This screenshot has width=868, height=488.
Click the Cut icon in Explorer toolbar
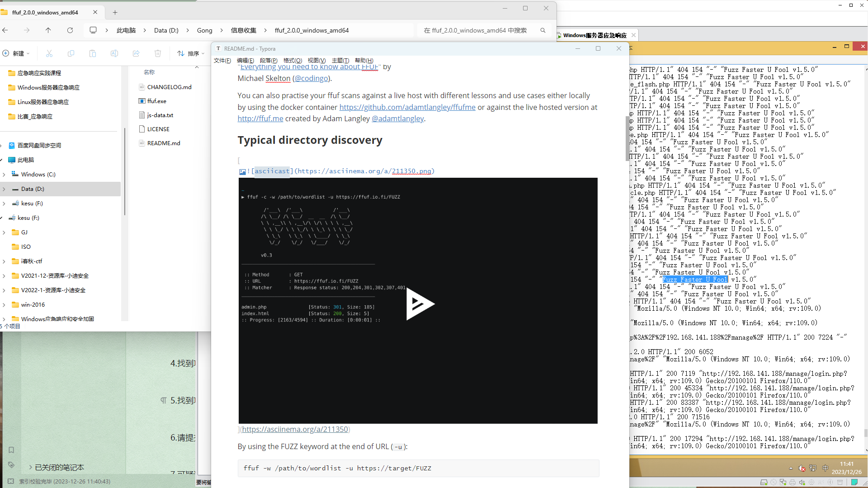coord(49,53)
